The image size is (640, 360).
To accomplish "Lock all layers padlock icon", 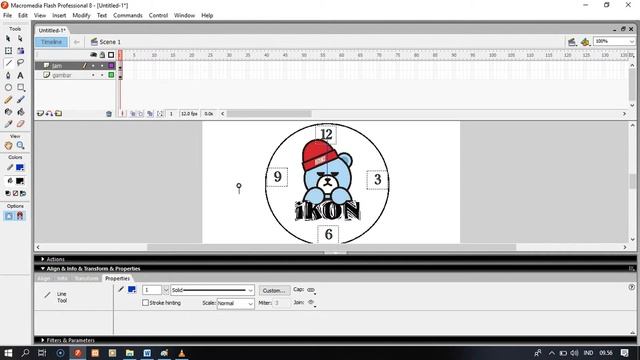I will (x=102, y=55).
